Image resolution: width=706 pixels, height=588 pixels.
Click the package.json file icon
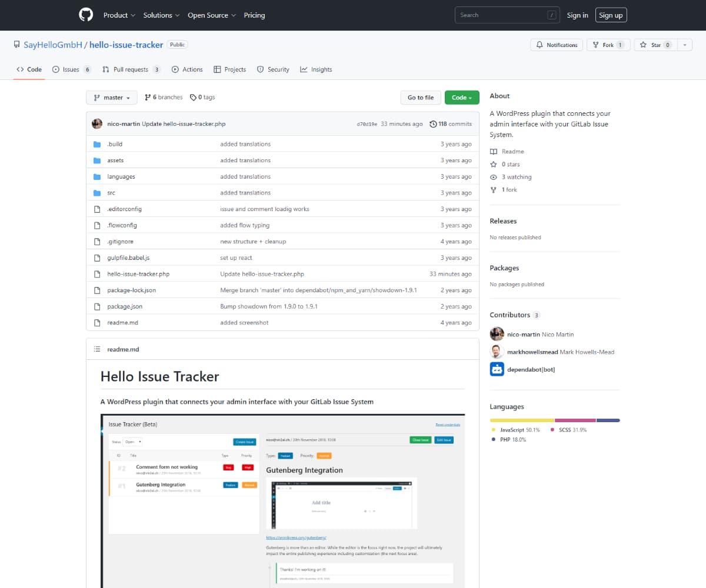(98, 306)
